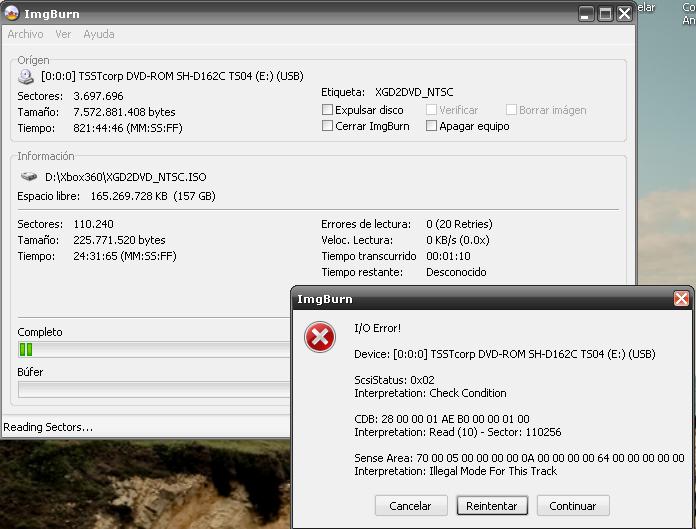
Task: Click the Sectores value 110.240
Action: pyautogui.click(x=93, y=224)
